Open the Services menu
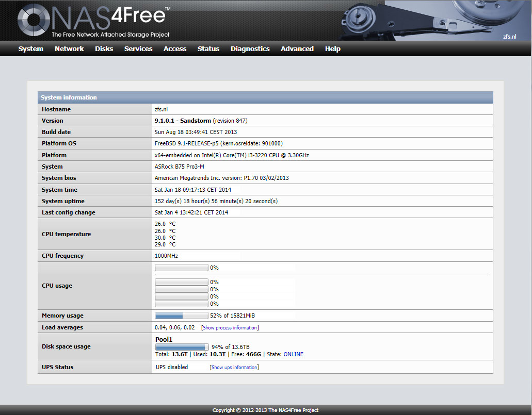The image size is (532, 415). pos(138,49)
